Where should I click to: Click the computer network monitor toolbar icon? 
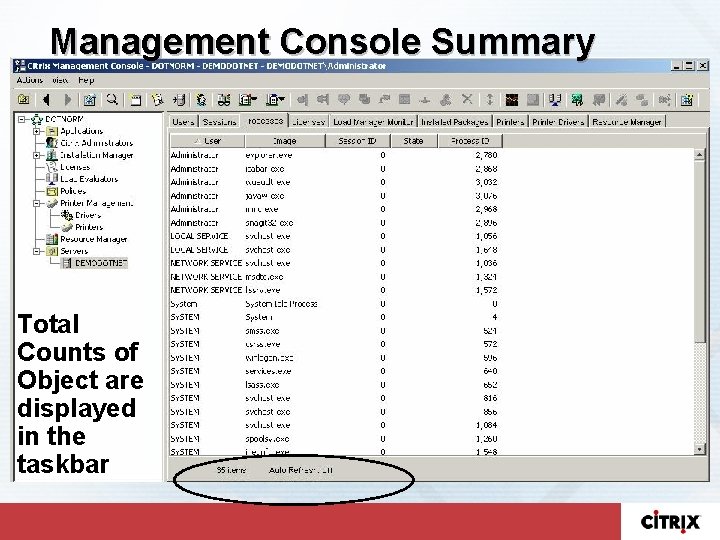[x=555, y=100]
